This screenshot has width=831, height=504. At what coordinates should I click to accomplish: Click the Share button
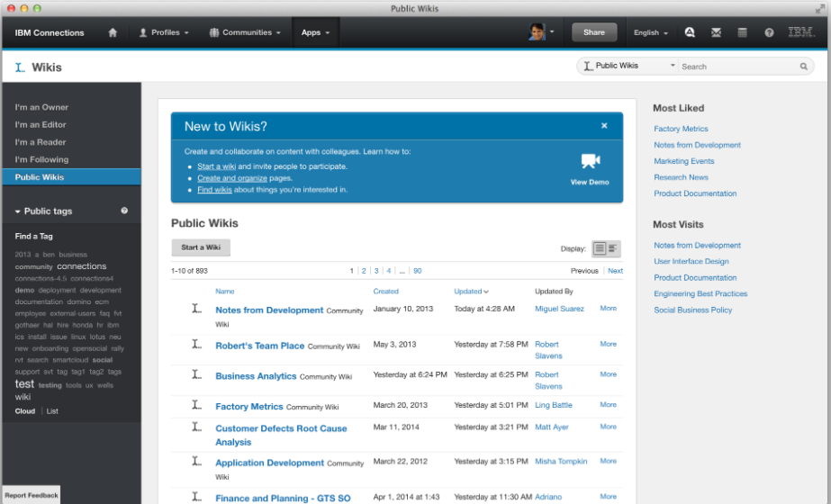tap(594, 32)
